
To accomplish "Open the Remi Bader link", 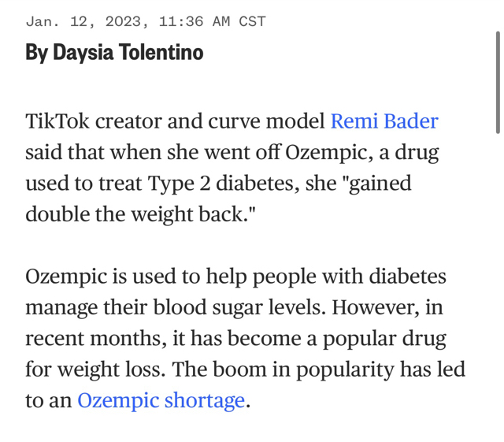I will pos(384,121).
